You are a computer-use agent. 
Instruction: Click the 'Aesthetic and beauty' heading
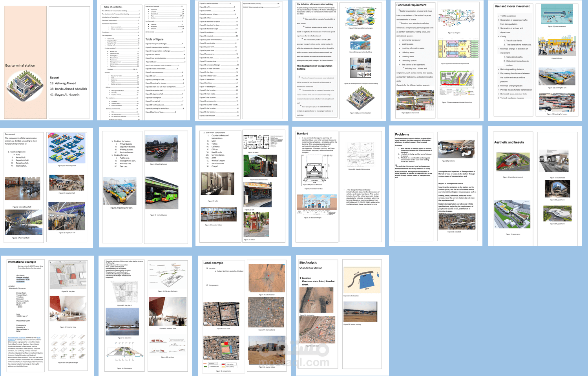(509, 142)
